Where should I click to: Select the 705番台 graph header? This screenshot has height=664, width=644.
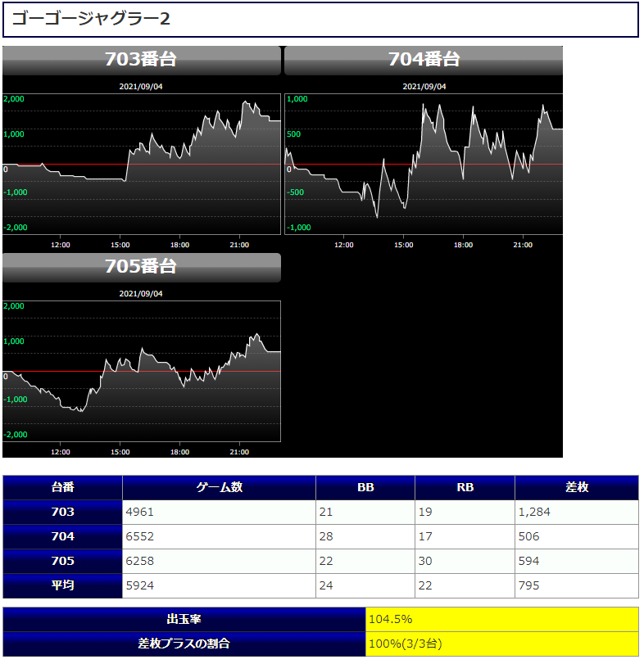click(142, 268)
